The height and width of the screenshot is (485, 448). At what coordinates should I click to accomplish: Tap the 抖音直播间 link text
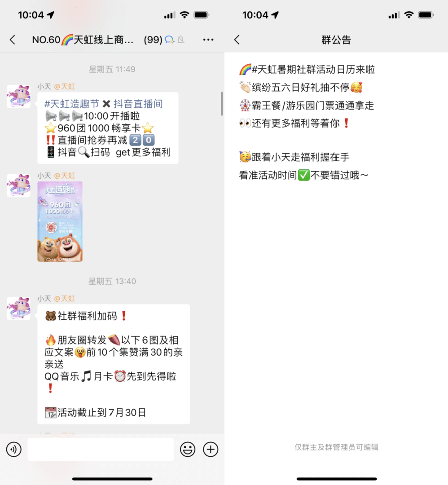click(138, 104)
